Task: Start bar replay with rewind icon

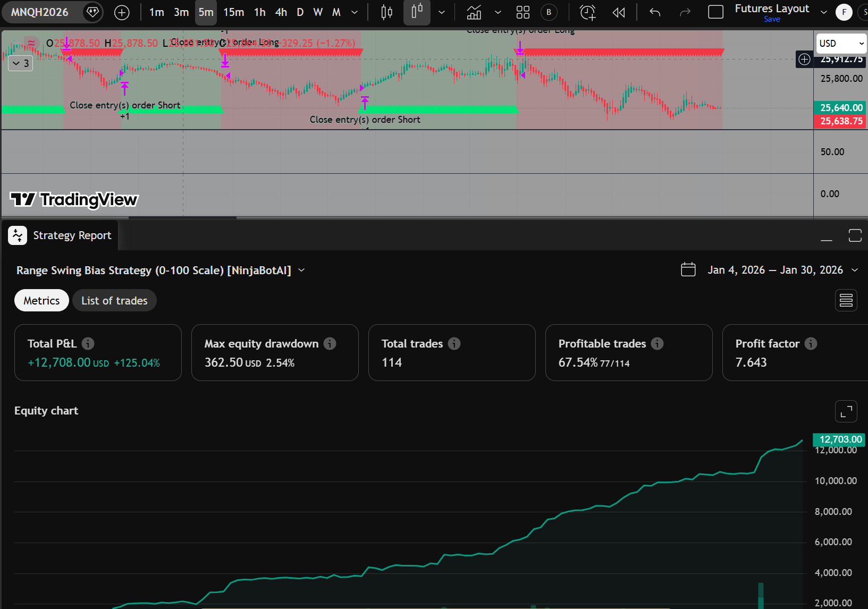Action: coord(619,12)
